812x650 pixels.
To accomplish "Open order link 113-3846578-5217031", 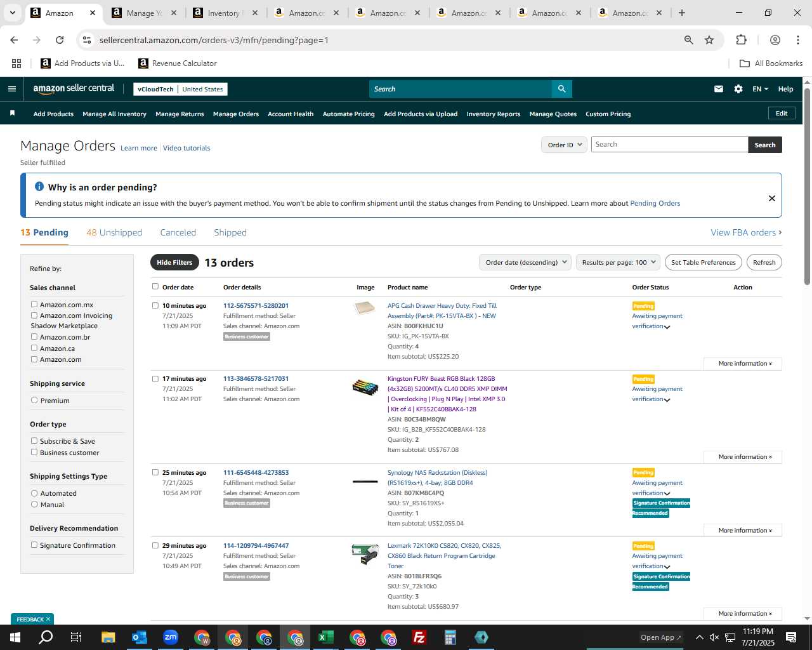I will (256, 379).
